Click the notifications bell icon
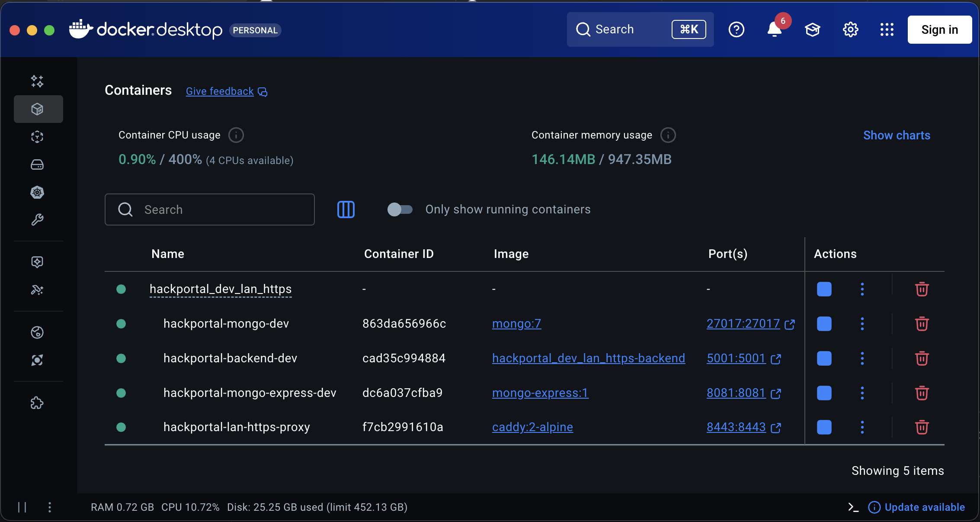This screenshot has width=980, height=522. pos(774,29)
